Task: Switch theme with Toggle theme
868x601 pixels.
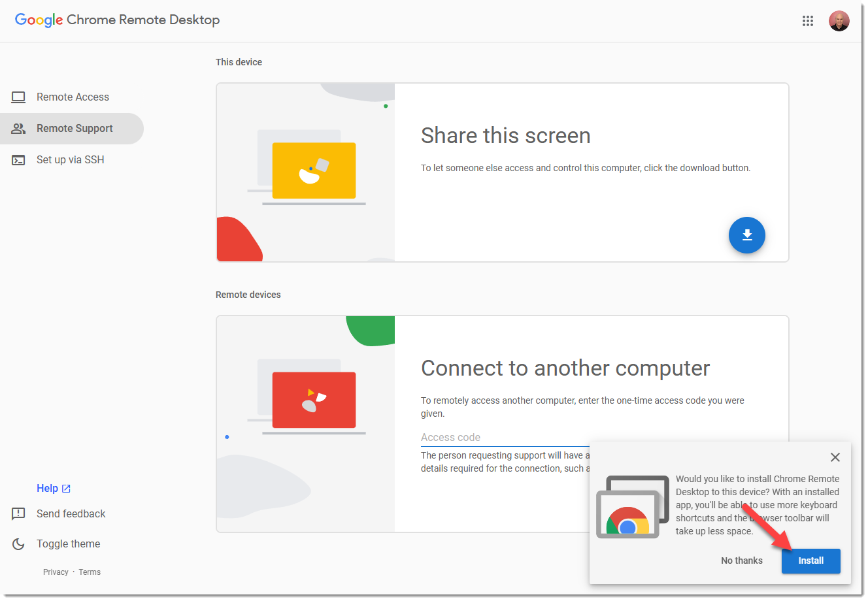Action: click(x=68, y=544)
